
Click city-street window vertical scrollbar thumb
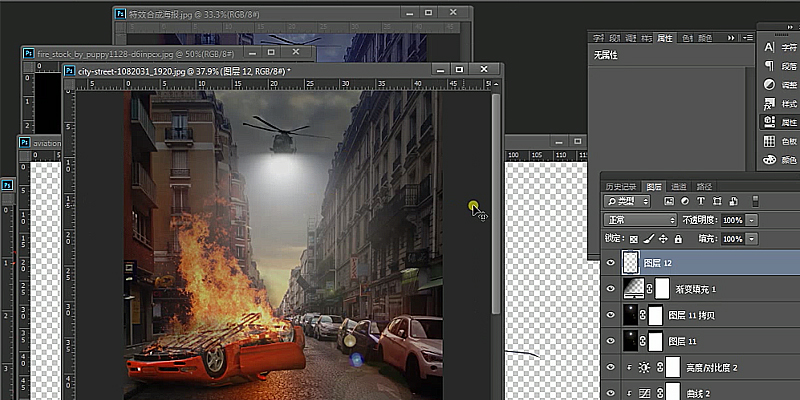[495, 203]
